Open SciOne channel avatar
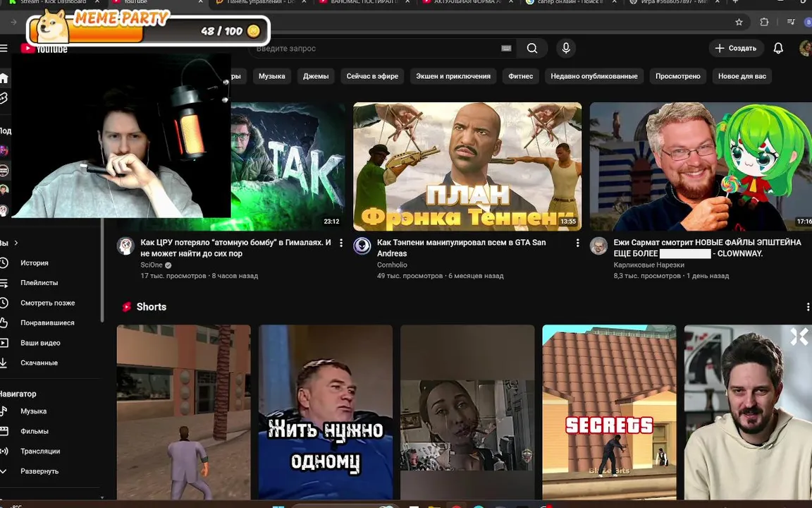 tap(125, 246)
